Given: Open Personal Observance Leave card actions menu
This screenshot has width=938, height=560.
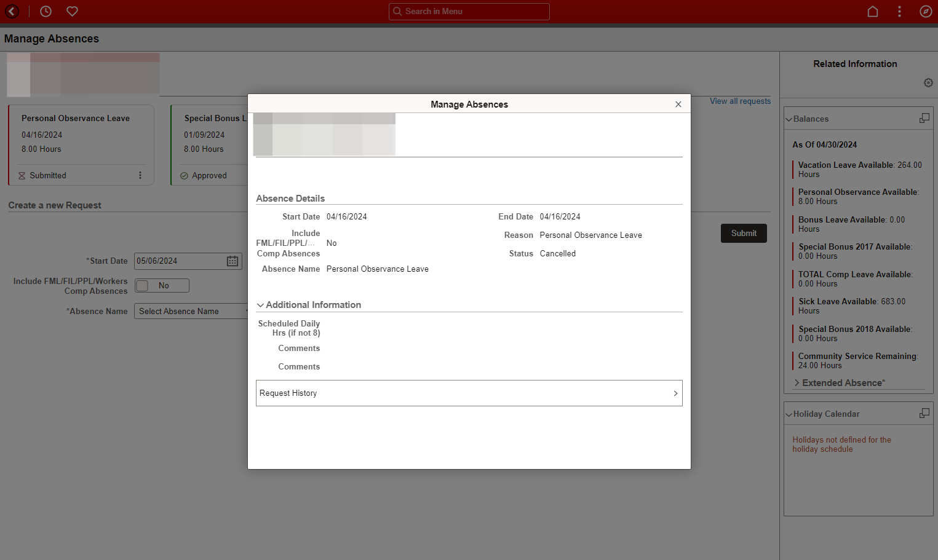Looking at the screenshot, I should (140, 175).
